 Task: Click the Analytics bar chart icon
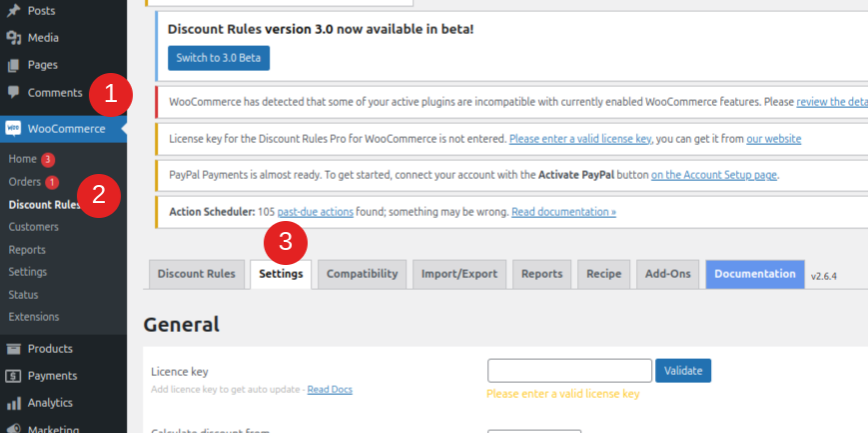point(13,403)
